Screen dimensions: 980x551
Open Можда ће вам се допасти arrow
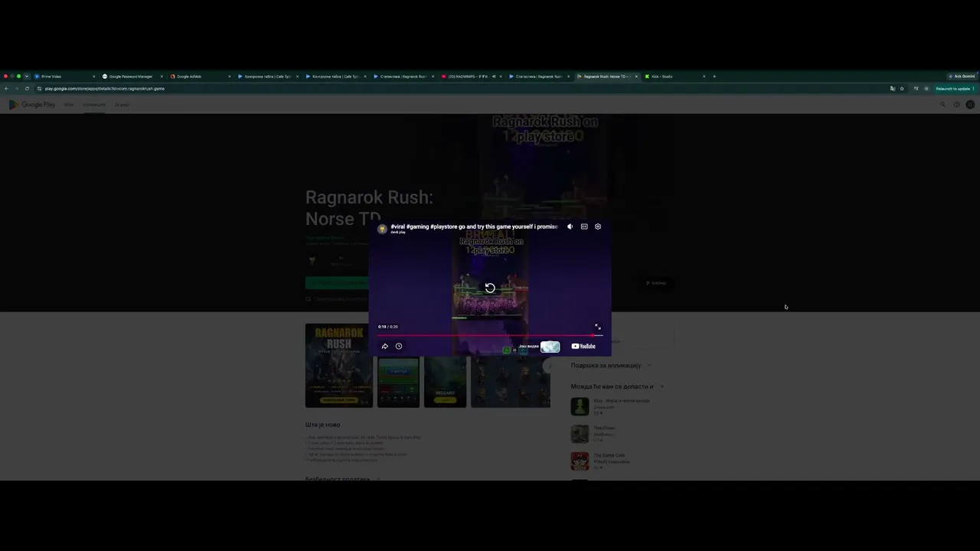tap(661, 386)
